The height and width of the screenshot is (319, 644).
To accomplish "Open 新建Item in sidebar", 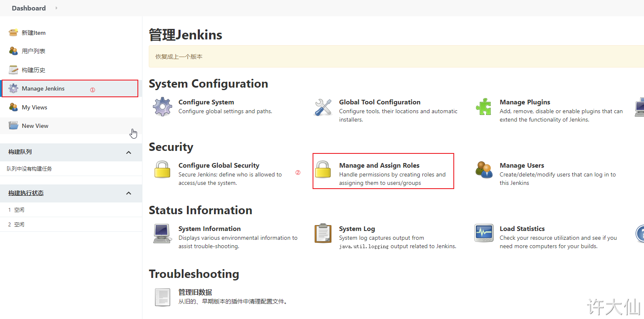I will tap(34, 33).
